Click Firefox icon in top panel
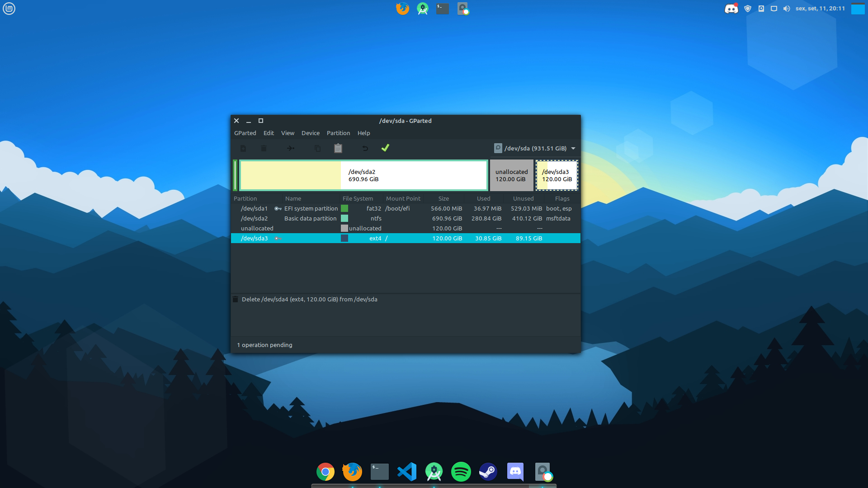The width and height of the screenshot is (868, 488). pyautogui.click(x=402, y=9)
